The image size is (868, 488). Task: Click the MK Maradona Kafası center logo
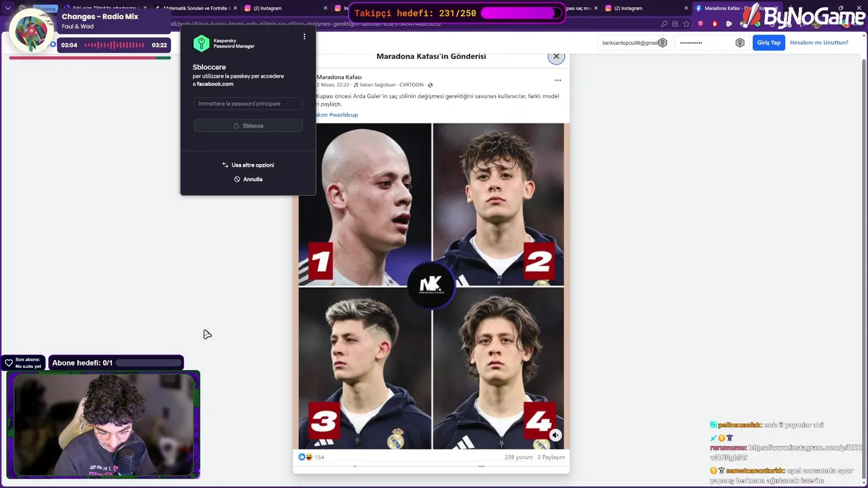click(x=431, y=285)
